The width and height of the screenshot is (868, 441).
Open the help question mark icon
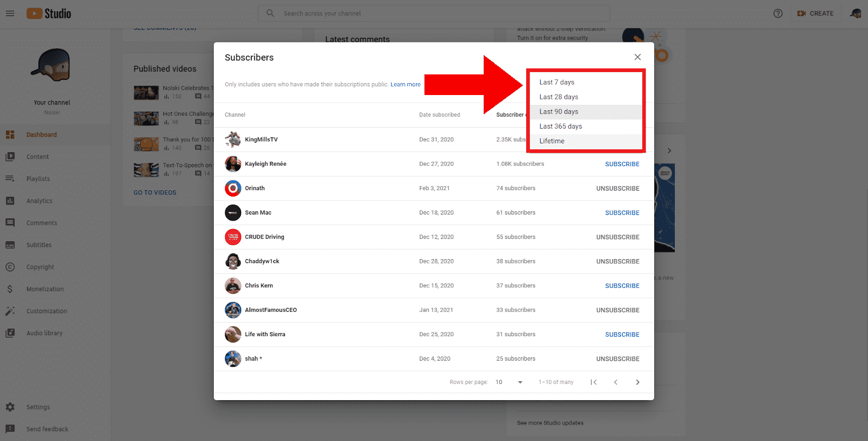[x=778, y=14]
